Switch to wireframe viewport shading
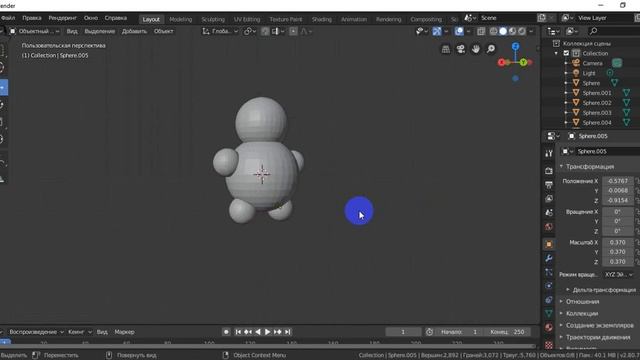This screenshot has height=360, width=640. (493, 31)
